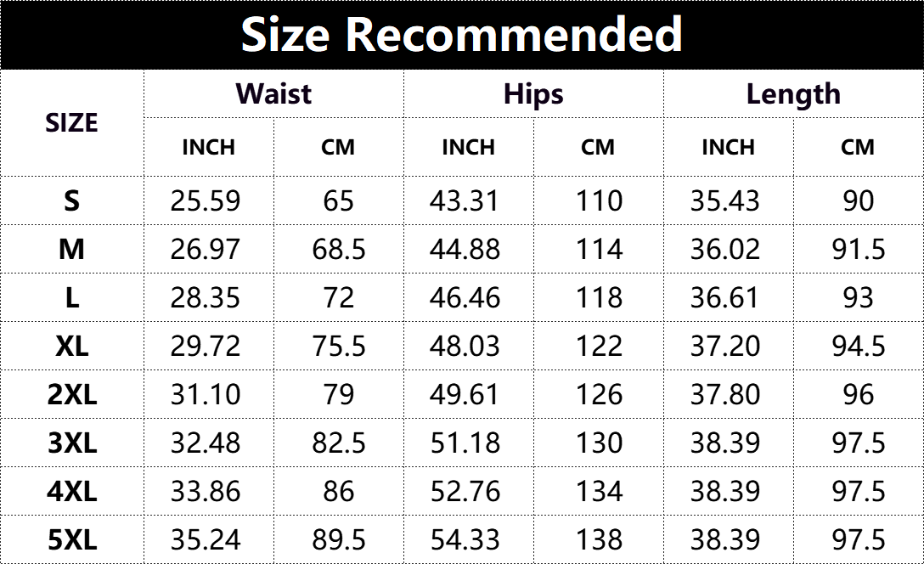The image size is (924, 564).
Task: Click the 46.46 hips inch value
Action: pyautogui.click(x=465, y=297)
